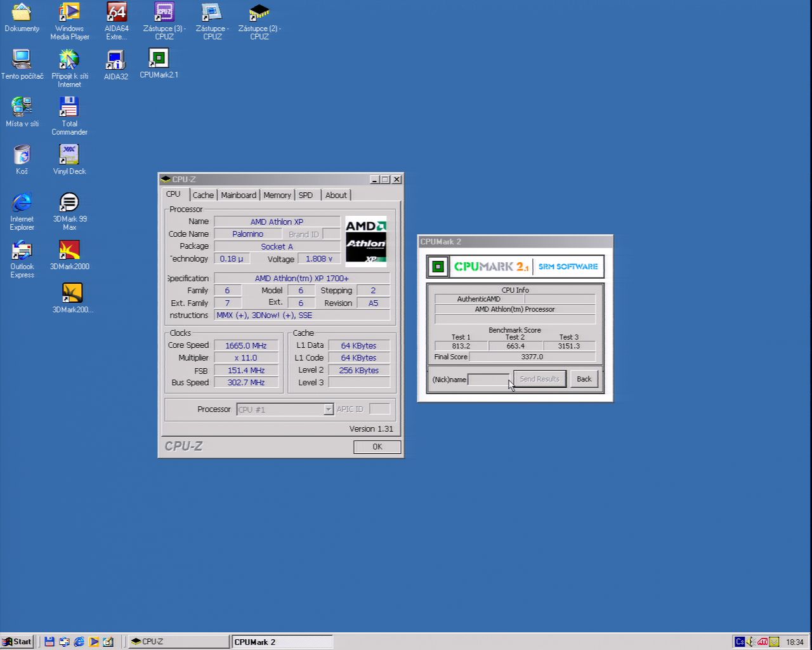Screen dimensions: 812x650
Task: Click the Code Name Palomino value
Action: coord(248,234)
